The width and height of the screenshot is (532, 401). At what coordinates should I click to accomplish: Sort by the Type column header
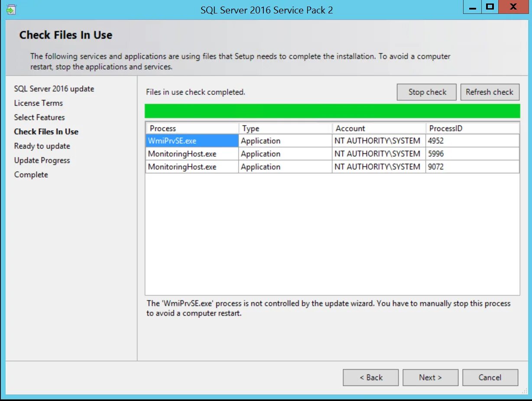pyautogui.click(x=285, y=128)
